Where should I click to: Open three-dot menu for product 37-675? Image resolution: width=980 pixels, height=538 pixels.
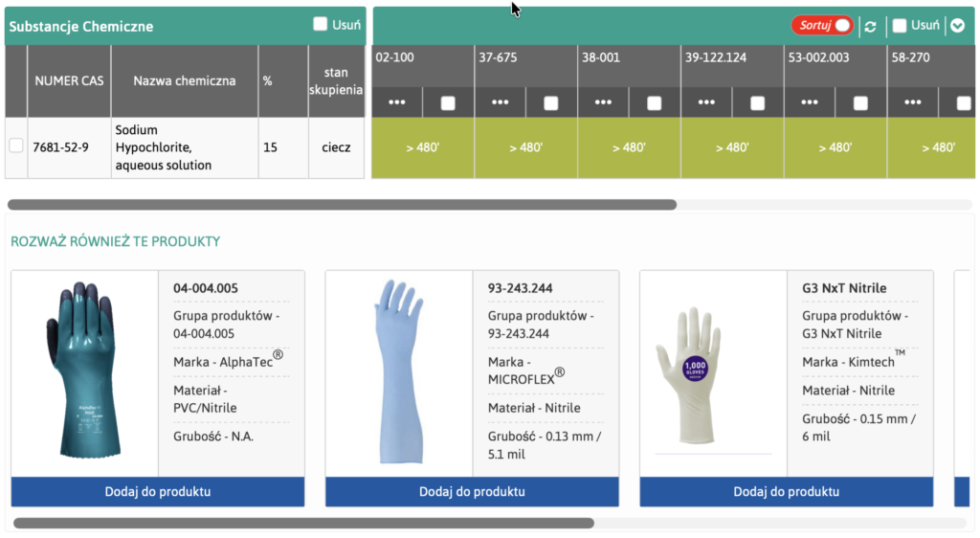(501, 102)
